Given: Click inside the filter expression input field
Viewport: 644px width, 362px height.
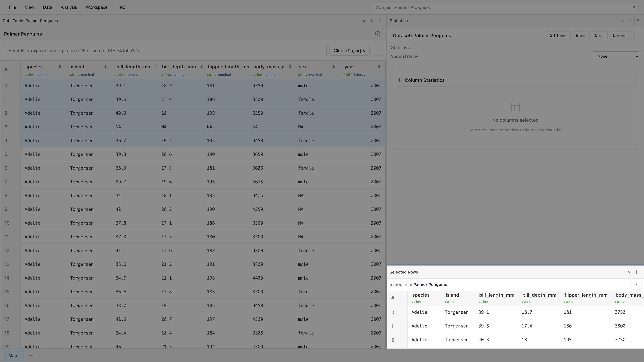Looking at the screenshot, I should click(165, 50).
